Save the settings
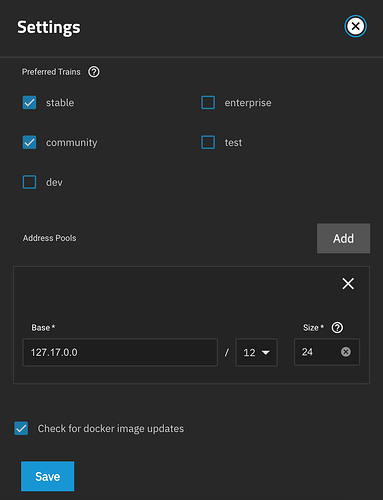The height and width of the screenshot is (500, 383). point(47,476)
